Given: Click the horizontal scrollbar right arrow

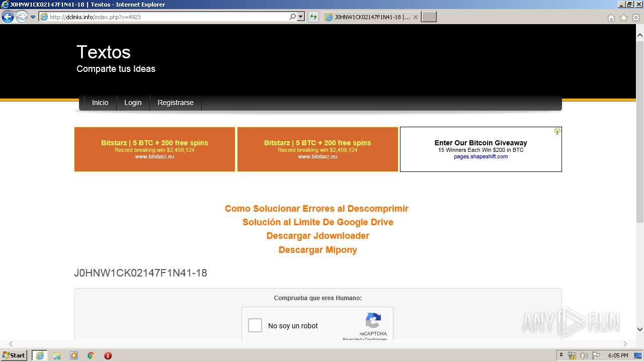Looking at the screenshot, I should tap(625, 344).
